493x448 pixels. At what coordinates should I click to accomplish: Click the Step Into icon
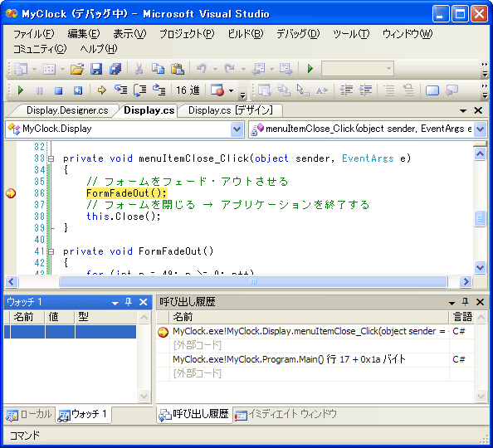point(120,90)
